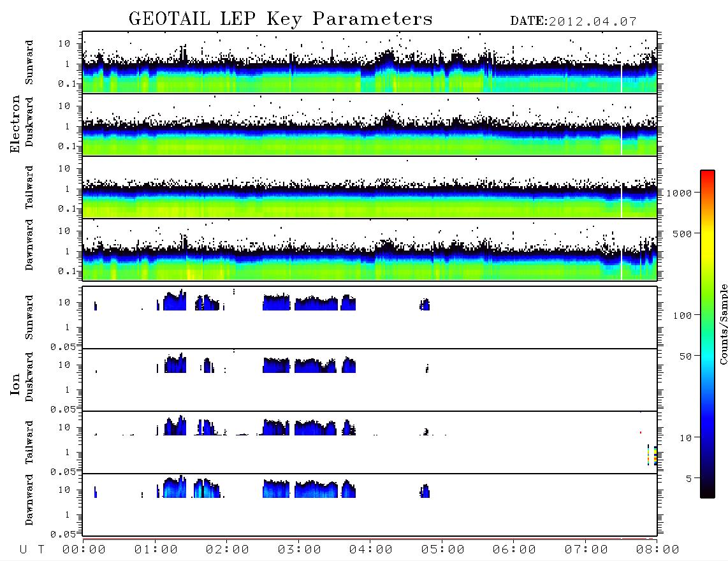Click the 1 tick of Electron Tailward axis
The image size is (728, 561).
(68, 189)
